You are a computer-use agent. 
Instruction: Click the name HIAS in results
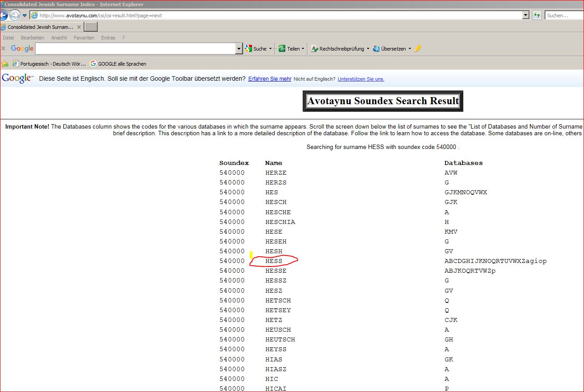[x=274, y=359]
